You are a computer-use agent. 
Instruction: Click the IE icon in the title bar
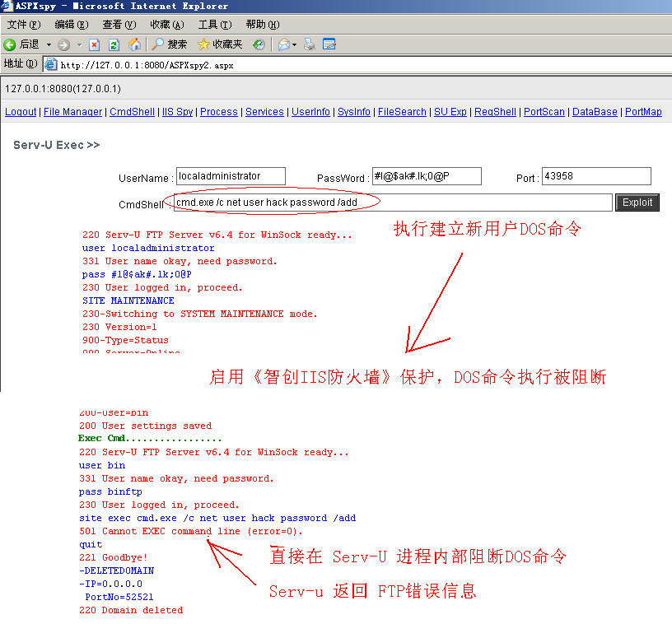[7, 6]
